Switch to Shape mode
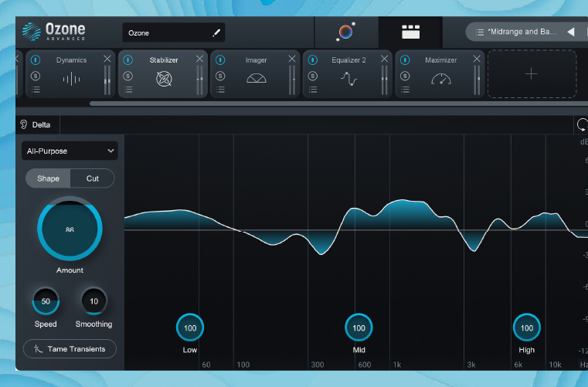This screenshot has height=387, width=588. [48, 178]
